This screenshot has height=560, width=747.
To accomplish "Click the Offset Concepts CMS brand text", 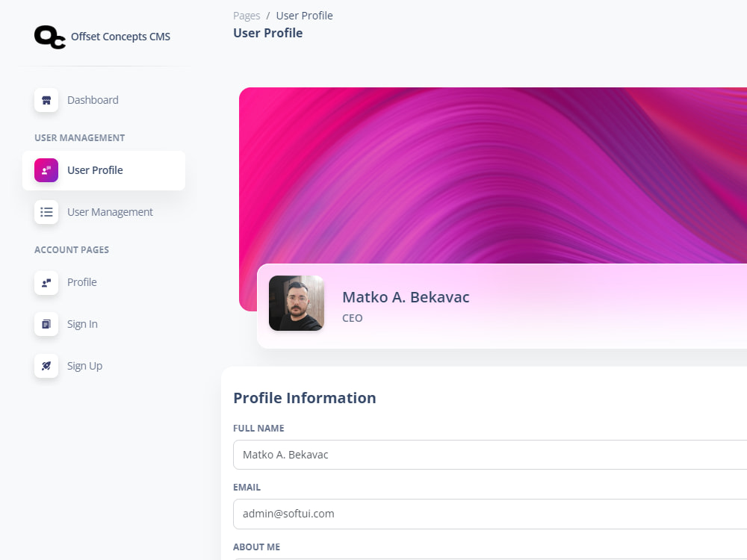I will click(120, 37).
